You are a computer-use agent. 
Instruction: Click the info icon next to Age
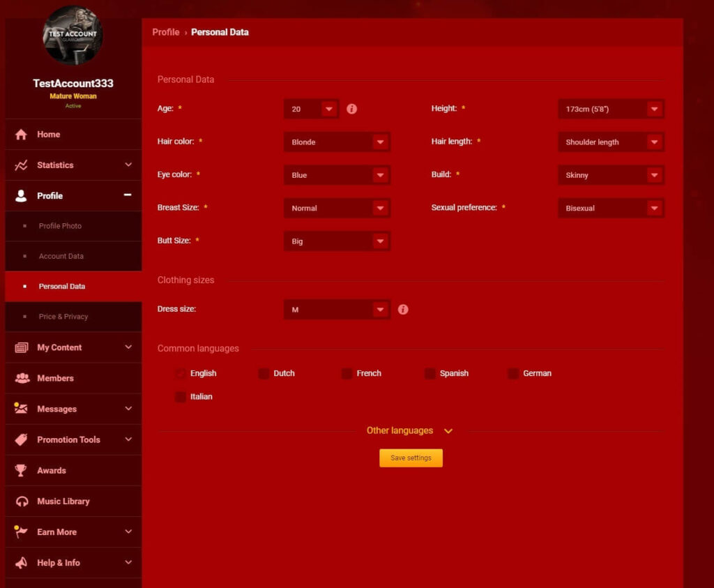[x=351, y=109]
